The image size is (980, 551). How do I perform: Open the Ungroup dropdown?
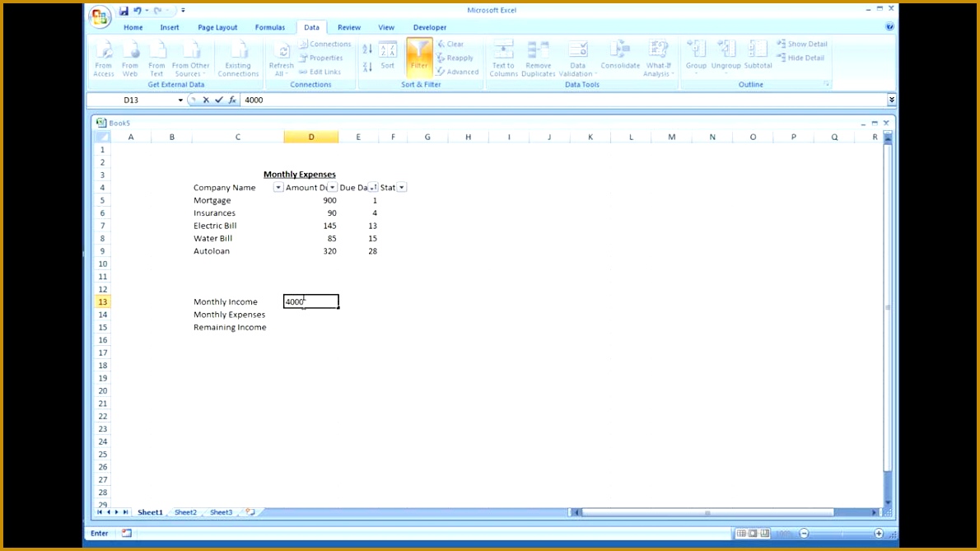(726, 57)
